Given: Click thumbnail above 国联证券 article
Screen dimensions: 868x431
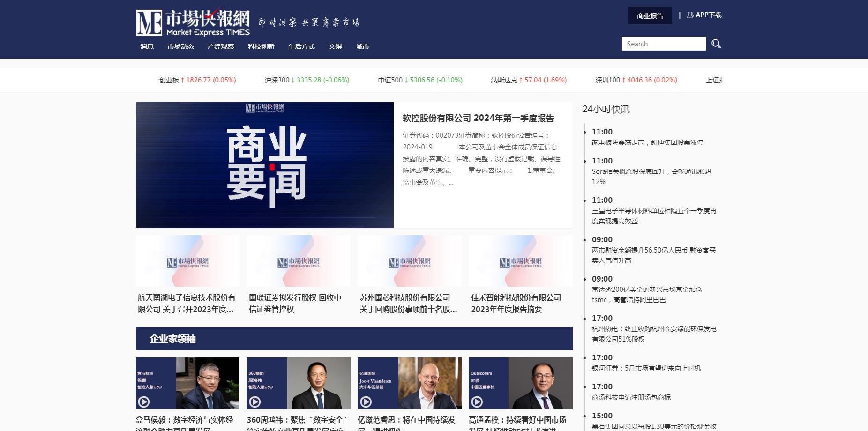Looking at the screenshot, I should [x=299, y=261].
